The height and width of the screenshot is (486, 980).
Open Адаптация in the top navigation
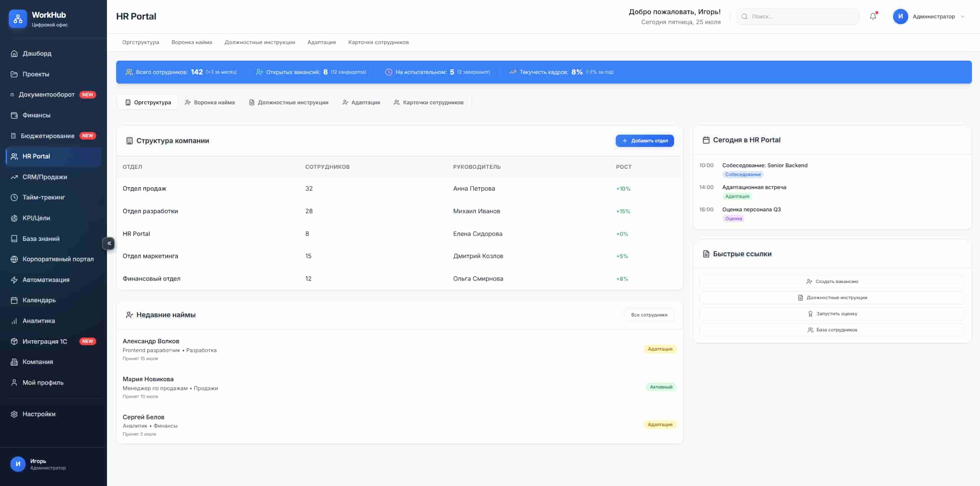point(321,42)
